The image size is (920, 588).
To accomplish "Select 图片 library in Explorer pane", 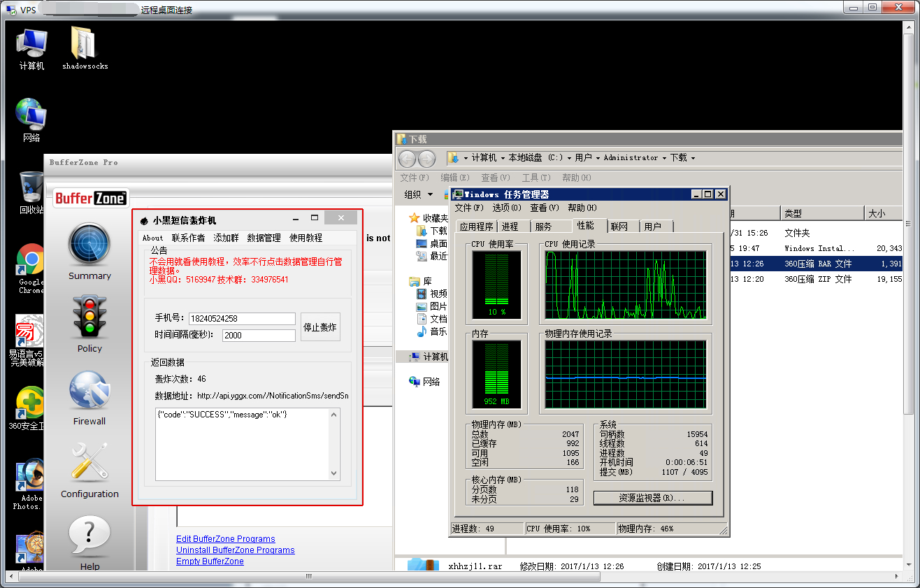I will pos(432,306).
